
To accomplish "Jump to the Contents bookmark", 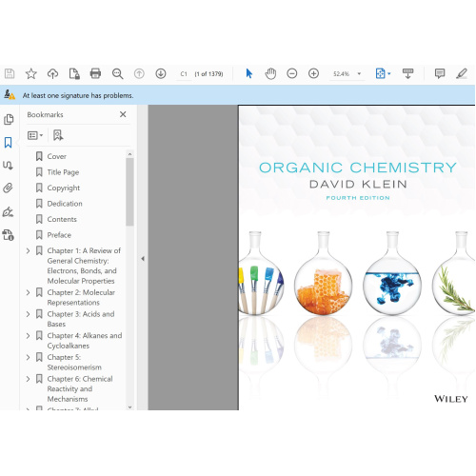I will (62, 219).
